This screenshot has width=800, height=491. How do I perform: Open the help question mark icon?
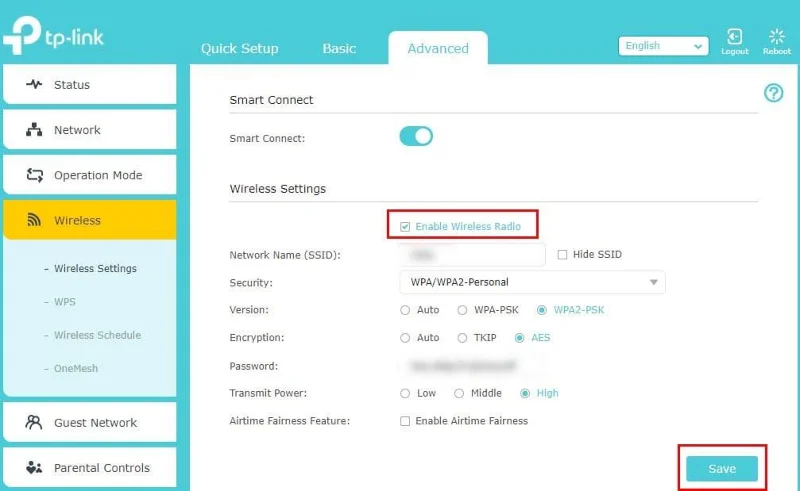tap(773, 93)
